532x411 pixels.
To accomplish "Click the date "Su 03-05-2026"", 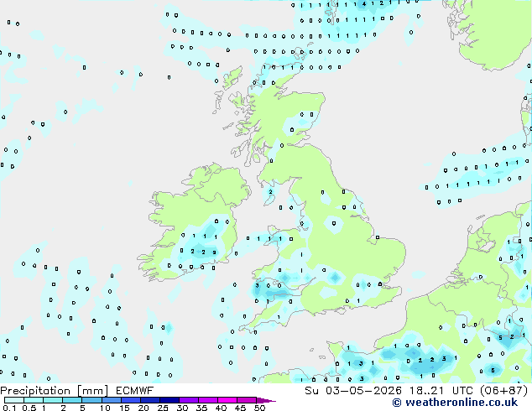I will (x=353, y=391).
